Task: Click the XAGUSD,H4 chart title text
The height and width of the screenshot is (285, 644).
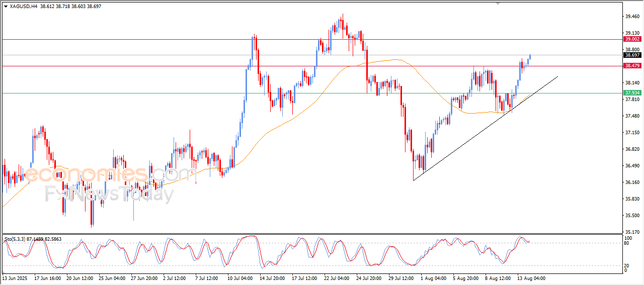Action: (x=23, y=7)
